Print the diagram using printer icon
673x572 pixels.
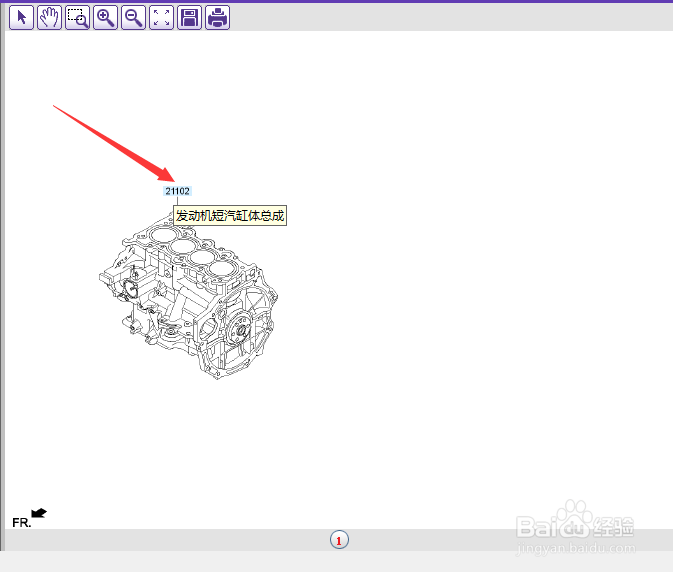tap(218, 18)
